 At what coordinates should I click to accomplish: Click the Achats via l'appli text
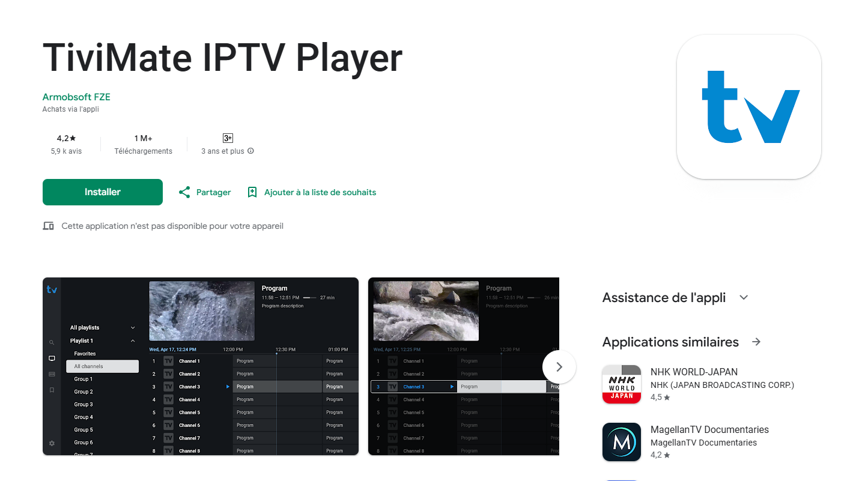pyautogui.click(x=70, y=109)
